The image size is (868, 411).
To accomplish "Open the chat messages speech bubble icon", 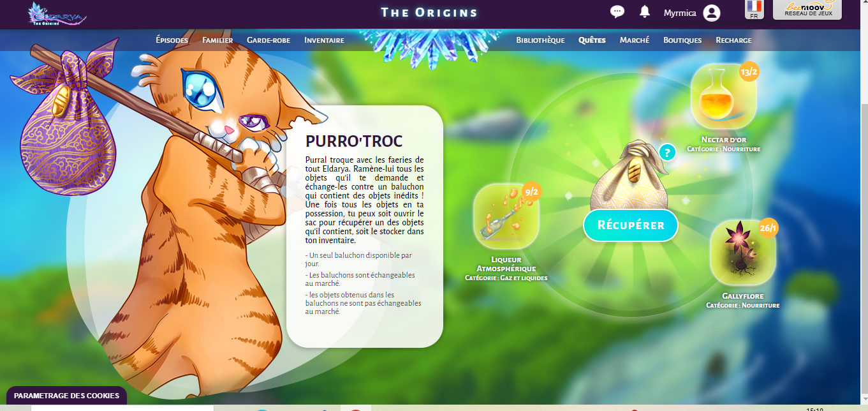I will [x=617, y=11].
